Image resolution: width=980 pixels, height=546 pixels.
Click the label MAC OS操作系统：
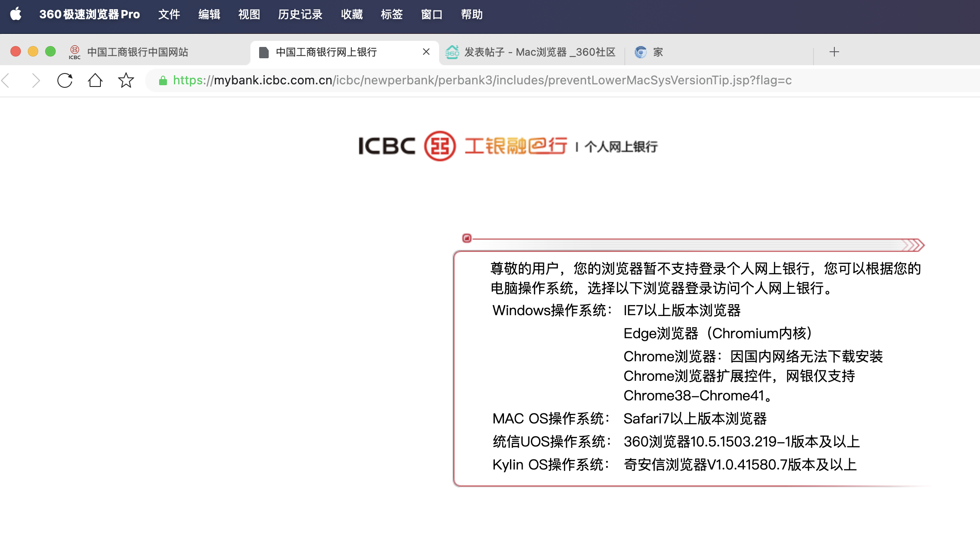(x=551, y=419)
